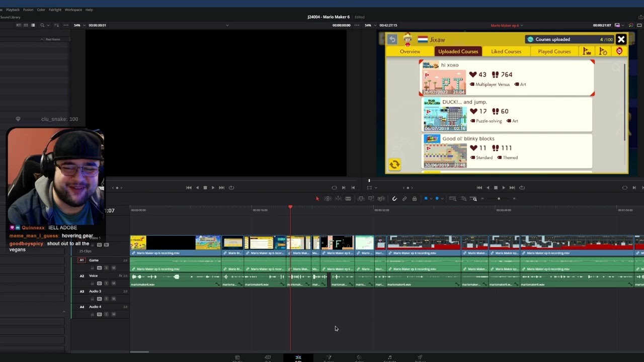Switch media pool to list view

coord(33,25)
